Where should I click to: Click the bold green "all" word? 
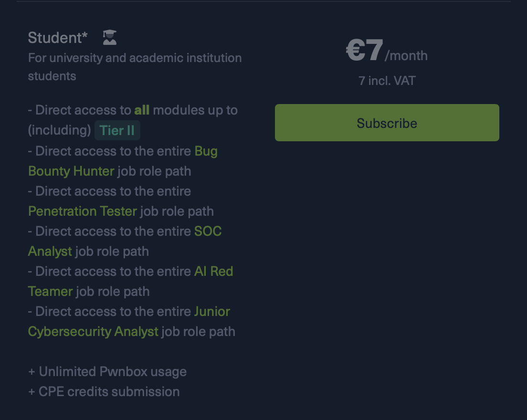[142, 110]
